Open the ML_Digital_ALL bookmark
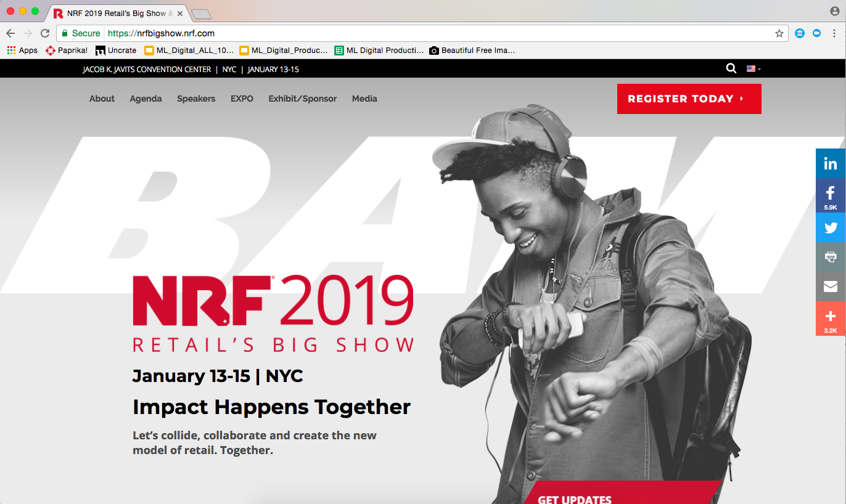The width and height of the screenshot is (846, 504). click(189, 51)
